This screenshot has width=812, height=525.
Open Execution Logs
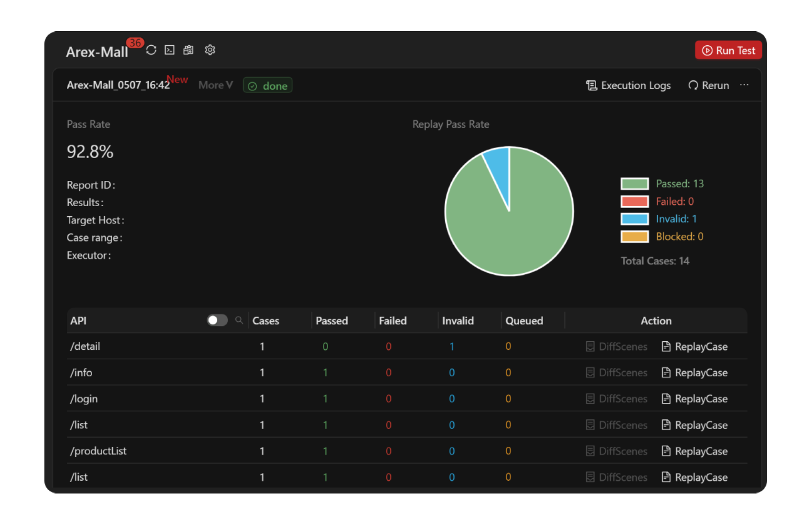629,85
